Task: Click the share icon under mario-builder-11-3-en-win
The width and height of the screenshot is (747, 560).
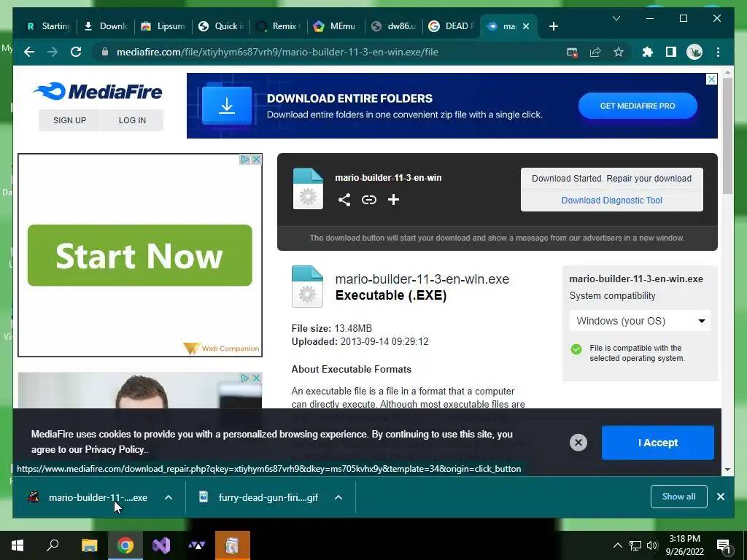Action: tap(344, 200)
